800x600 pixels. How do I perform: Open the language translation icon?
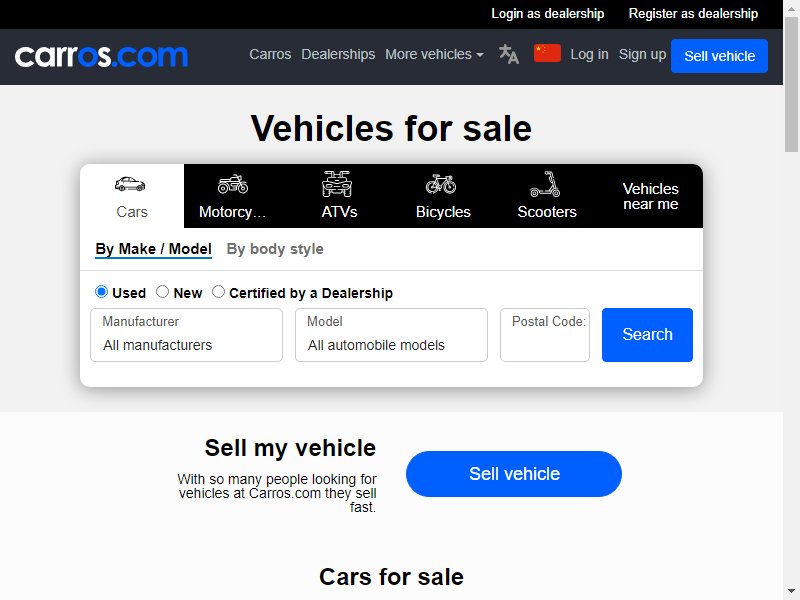click(509, 54)
